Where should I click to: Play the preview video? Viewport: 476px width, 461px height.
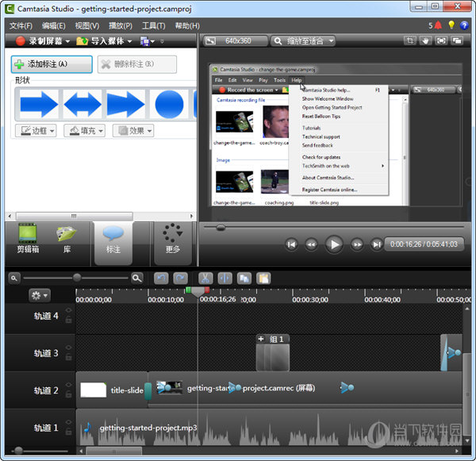pyautogui.click(x=334, y=244)
